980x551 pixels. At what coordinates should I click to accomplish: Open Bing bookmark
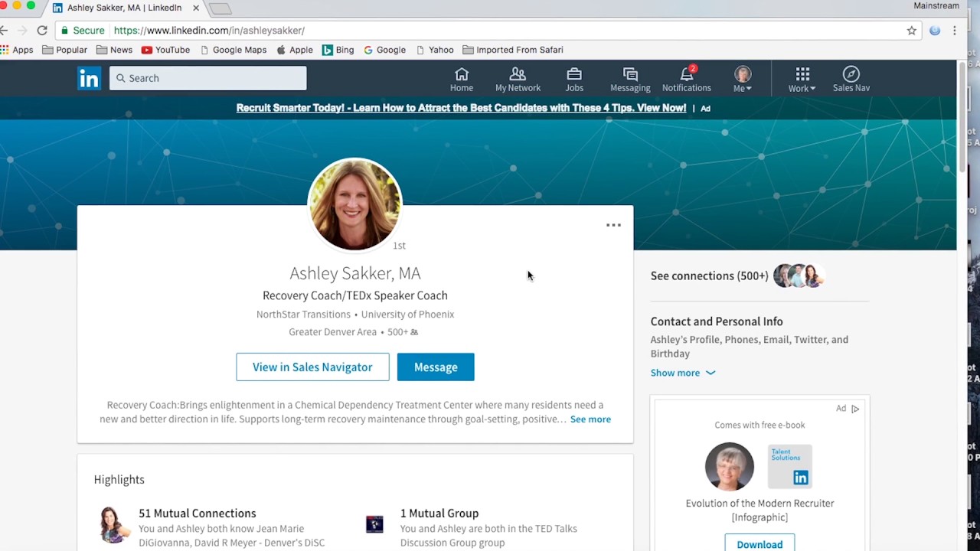coord(338,50)
